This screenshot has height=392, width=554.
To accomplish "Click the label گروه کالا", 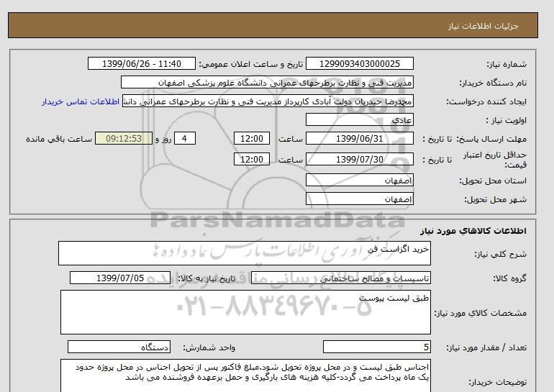I will (510, 278).
